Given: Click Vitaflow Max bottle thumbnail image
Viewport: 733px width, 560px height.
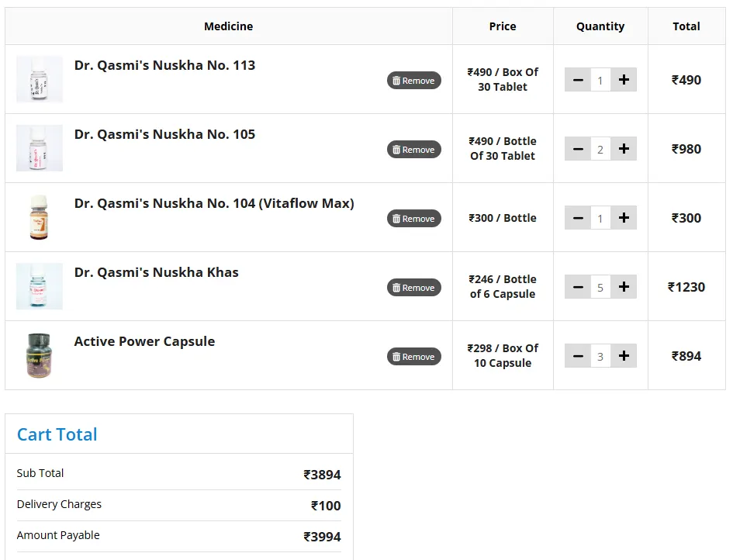Looking at the screenshot, I should pos(40,217).
